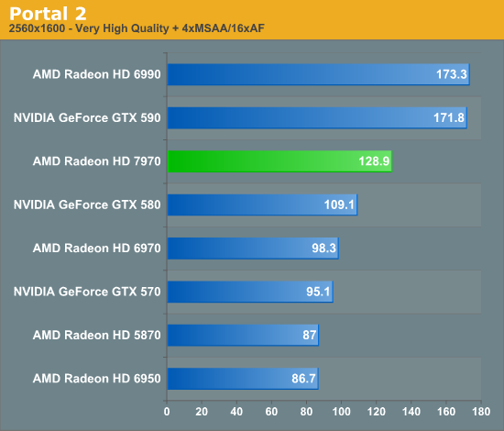Select the 86.7 bar value
The image size is (504, 431).
coord(303,378)
